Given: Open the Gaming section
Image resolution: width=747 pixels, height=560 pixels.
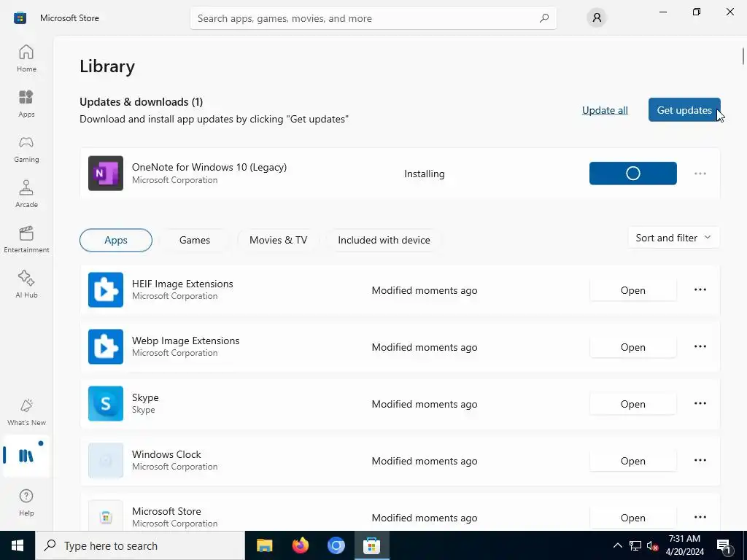Looking at the screenshot, I should (x=26, y=149).
